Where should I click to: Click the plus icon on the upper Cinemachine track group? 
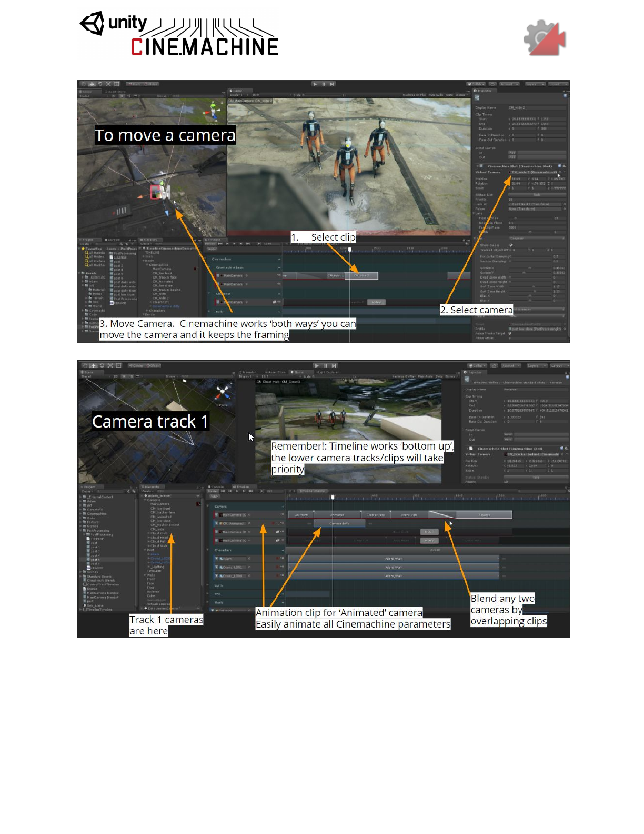pyautogui.click(x=279, y=259)
